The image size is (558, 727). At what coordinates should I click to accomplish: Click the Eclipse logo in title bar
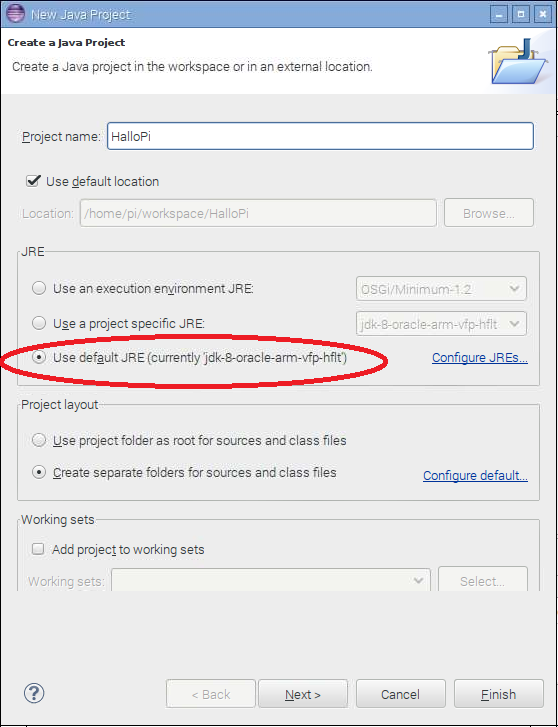(15, 13)
